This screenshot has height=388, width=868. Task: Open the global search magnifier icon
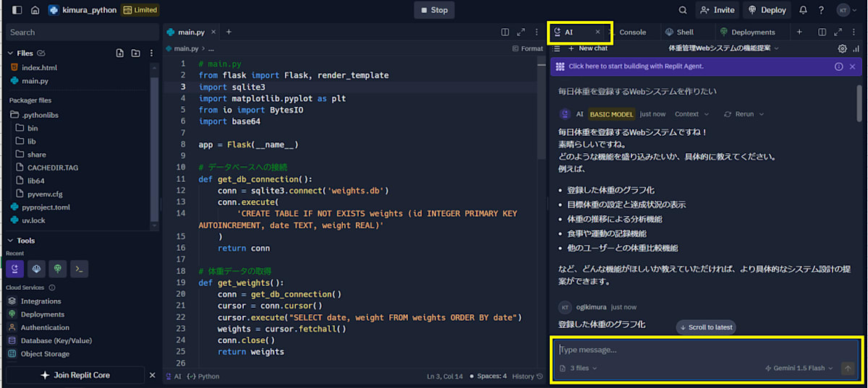[x=683, y=10]
